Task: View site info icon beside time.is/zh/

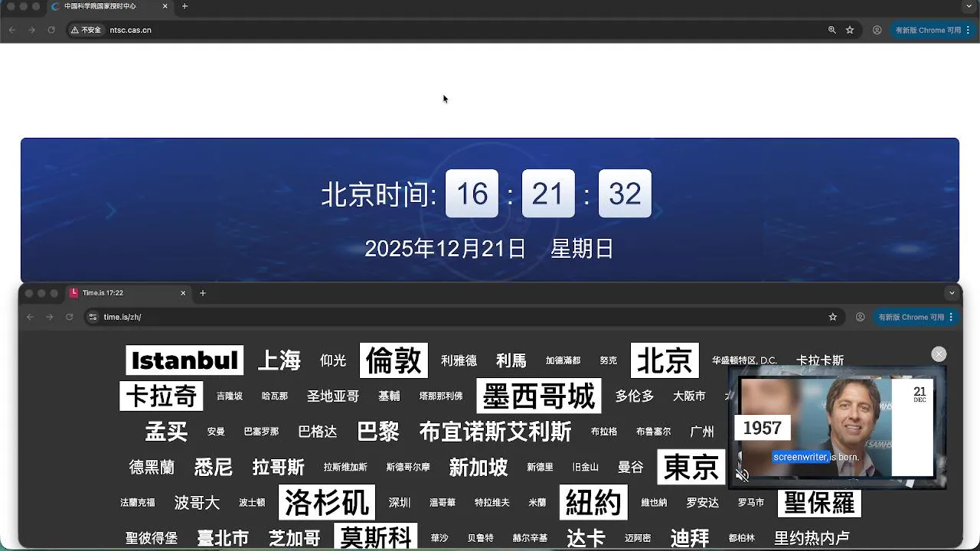Action: click(x=93, y=317)
